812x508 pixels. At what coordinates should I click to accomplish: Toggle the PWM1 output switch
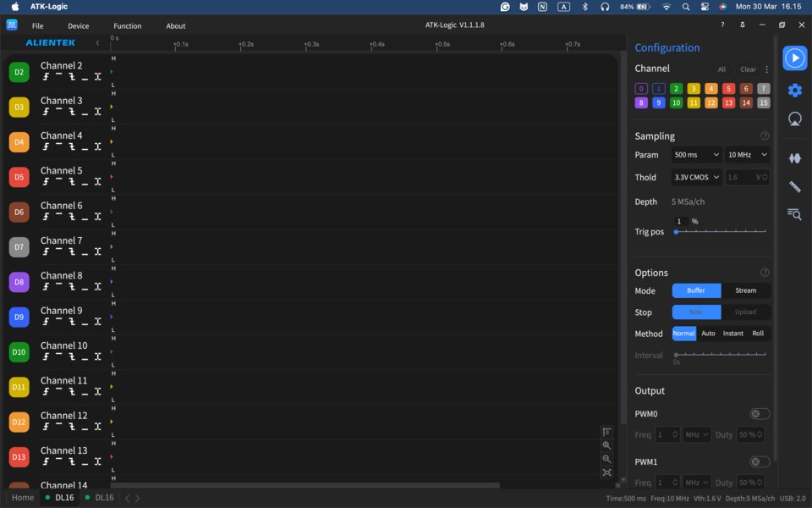tap(760, 461)
